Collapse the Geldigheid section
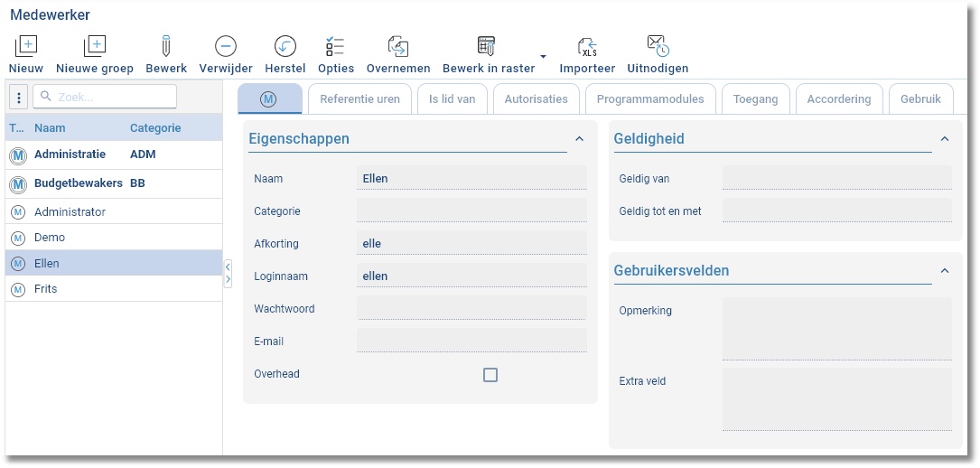The image size is (980, 468). [945, 139]
